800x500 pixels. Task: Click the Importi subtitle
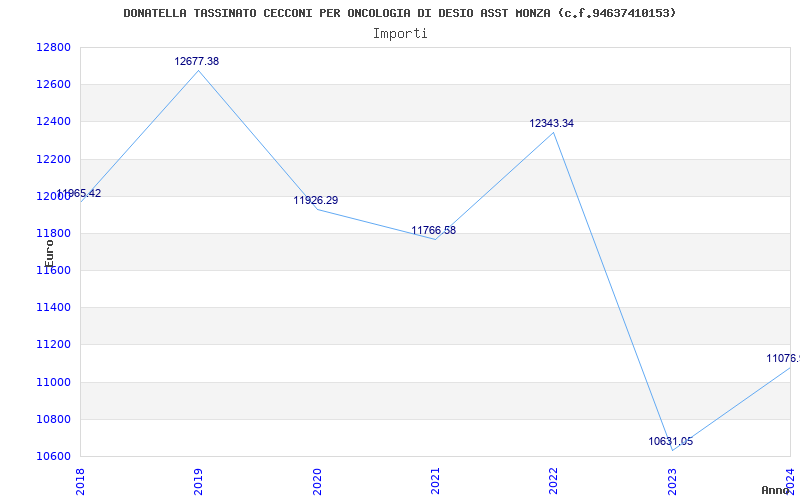click(x=400, y=34)
